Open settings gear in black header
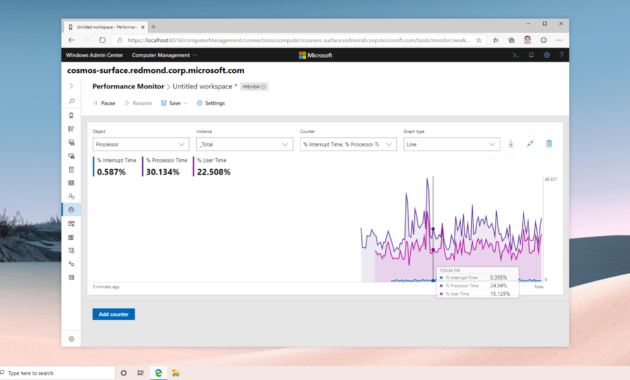Viewport: 630px width, 380px height. pyautogui.click(x=546, y=55)
